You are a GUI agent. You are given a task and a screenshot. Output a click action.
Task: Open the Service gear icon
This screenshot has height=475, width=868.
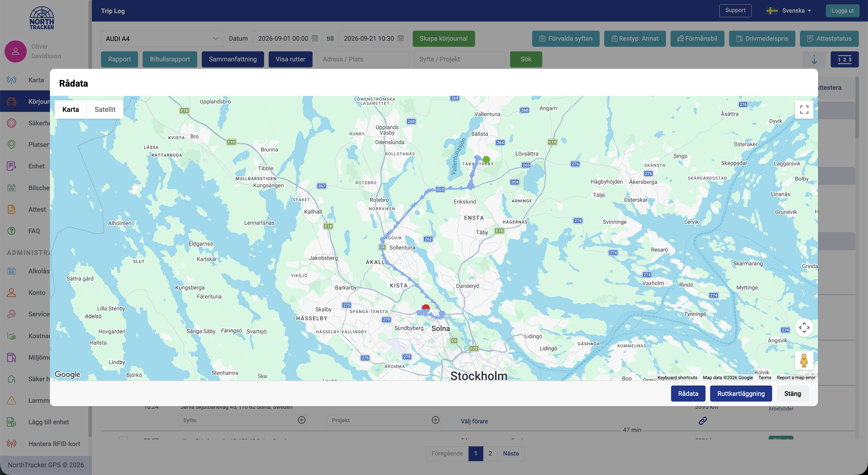pos(11,314)
